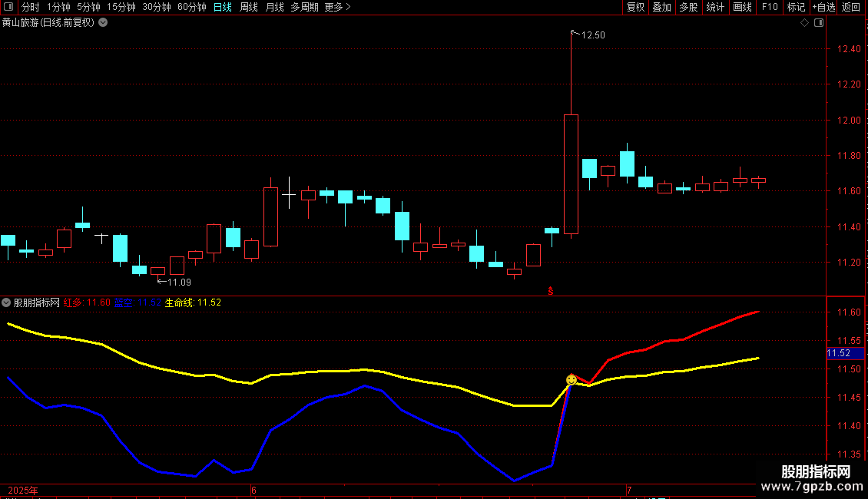The width and height of the screenshot is (868, 499).
Task: Click 12.40 on the price axis
Action: click(x=849, y=49)
